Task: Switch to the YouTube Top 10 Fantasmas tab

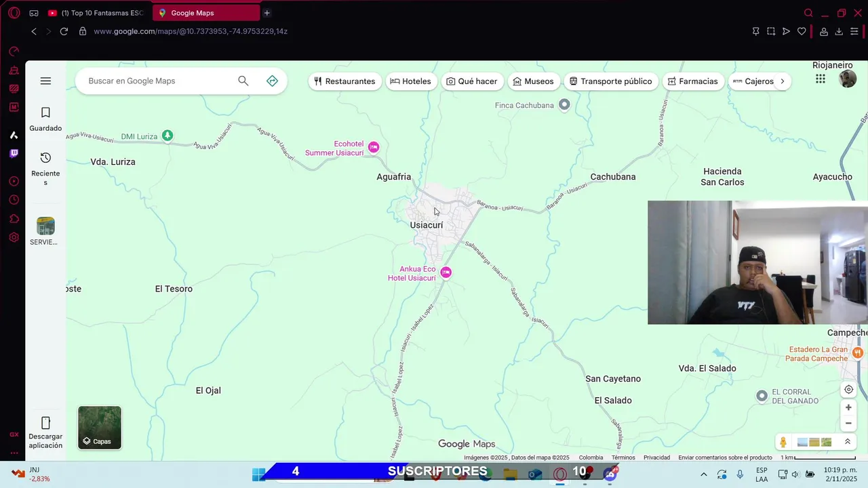Action: coord(97,13)
